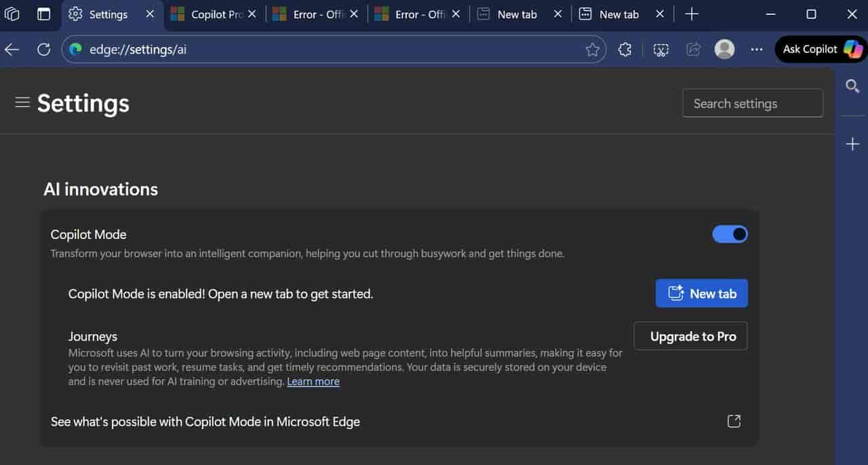
Task: Open the Workspaces icon in title bar
Action: click(12, 14)
